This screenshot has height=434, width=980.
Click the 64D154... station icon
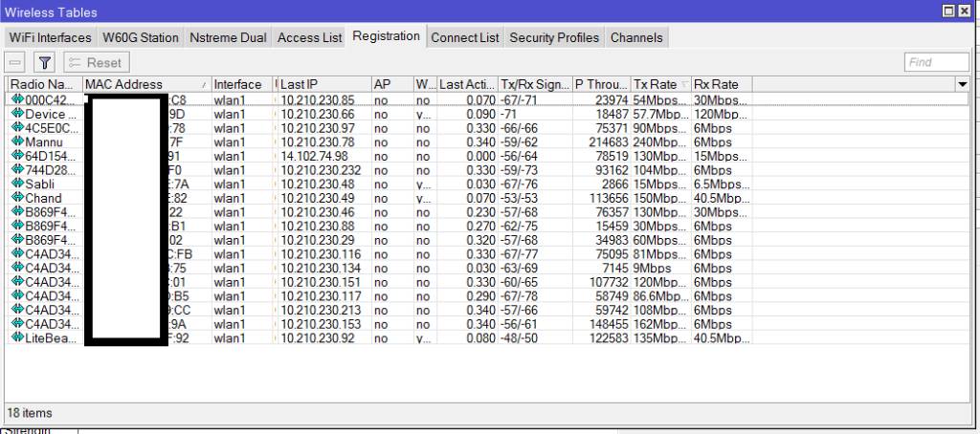pos(17,156)
